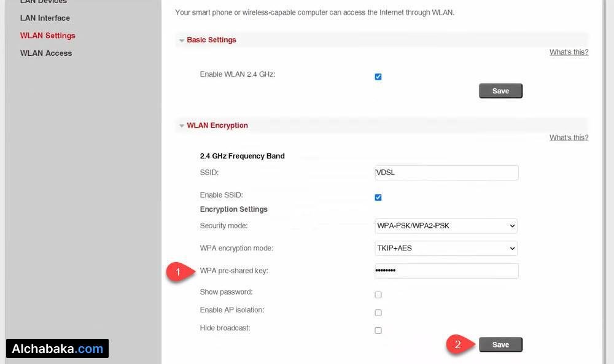Open What's this? for Basic Settings
Image resolution: width=614 pixels, height=364 pixels.
pos(569,52)
